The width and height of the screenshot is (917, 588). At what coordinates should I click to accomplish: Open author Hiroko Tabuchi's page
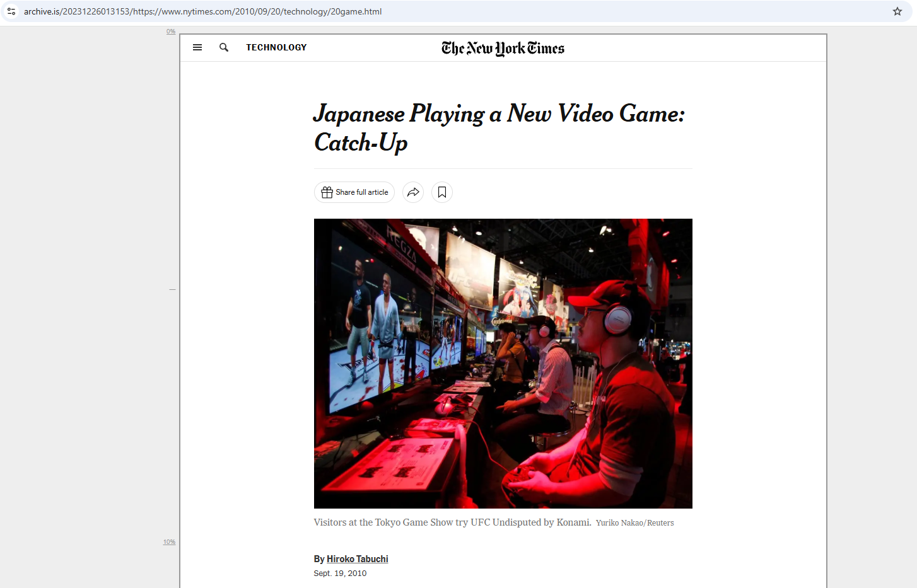(358, 559)
